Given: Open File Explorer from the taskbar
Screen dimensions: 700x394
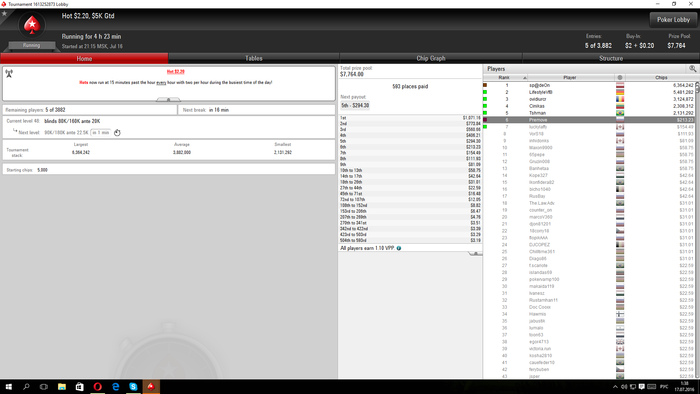Looking at the screenshot, I should [62, 387].
